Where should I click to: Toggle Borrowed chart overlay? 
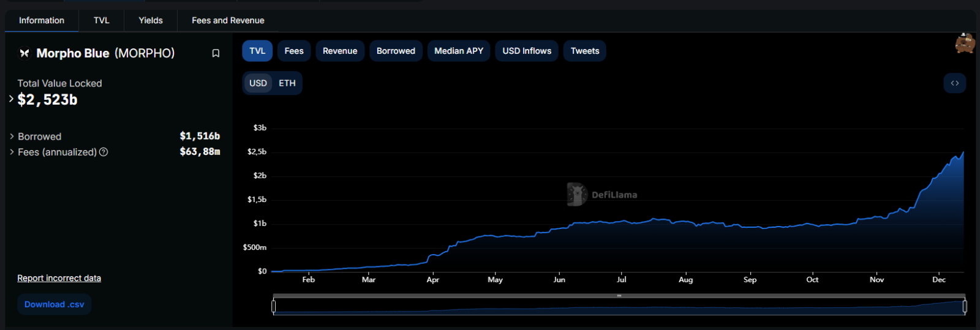pyautogui.click(x=396, y=51)
